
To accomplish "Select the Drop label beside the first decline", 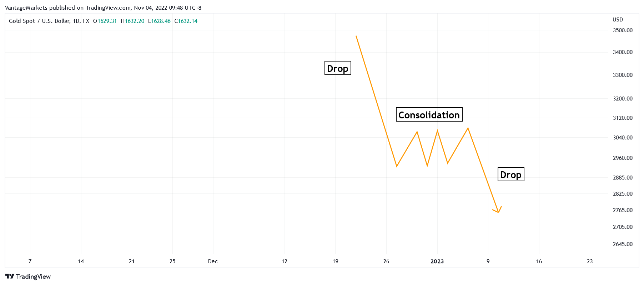I will point(337,68).
